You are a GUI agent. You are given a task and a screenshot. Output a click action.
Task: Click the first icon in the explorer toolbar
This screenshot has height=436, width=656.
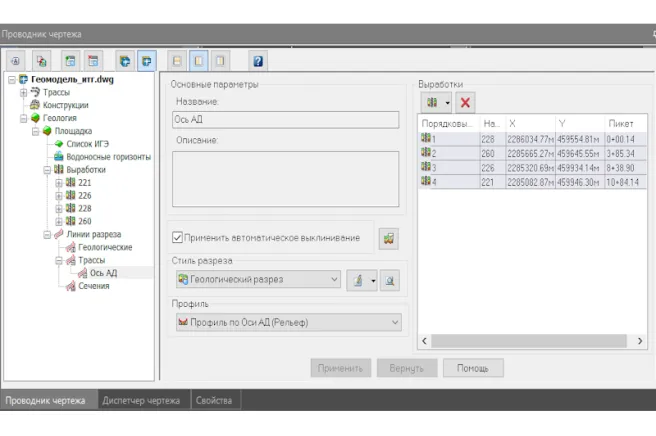(x=17, y=61)
